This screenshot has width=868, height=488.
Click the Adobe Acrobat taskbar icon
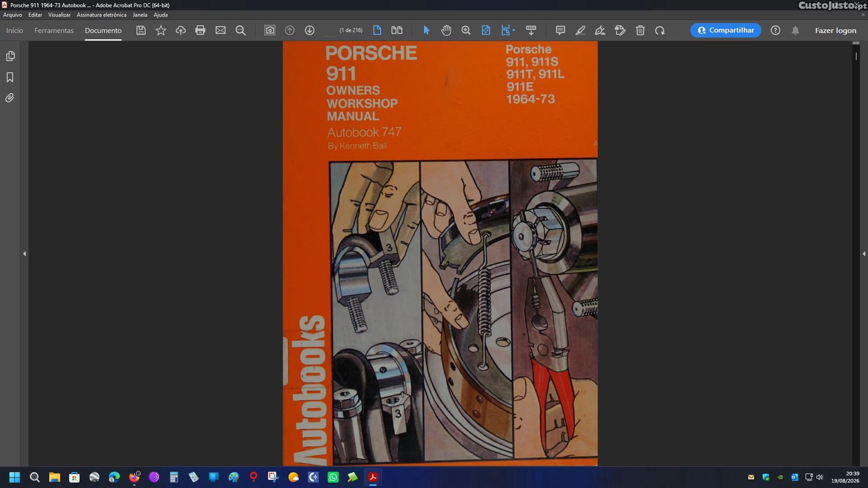373,477
